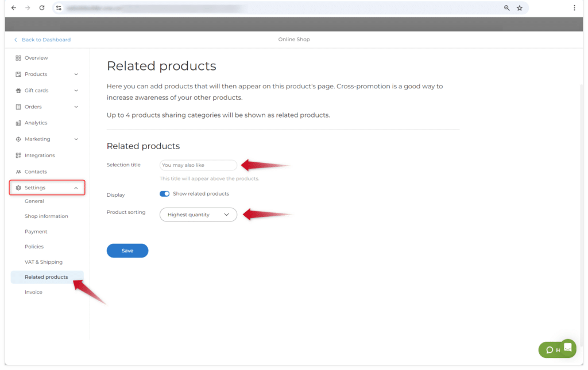Click the Selection title input field
The height and width of the screenshot is (370, 588).
tap(198, 165)
